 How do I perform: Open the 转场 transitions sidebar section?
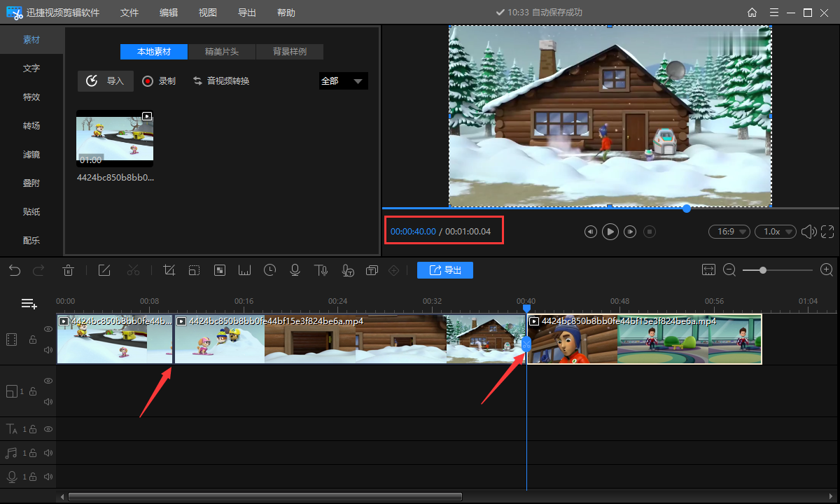click(x=31, y=126)
